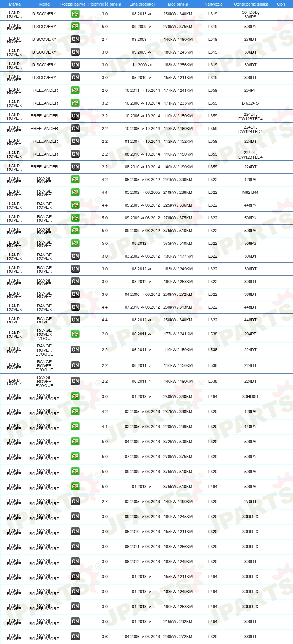This screenshot has height=644, width=293.
Task: Click the Nadwozie column header
Action: (x=214, y=4)
